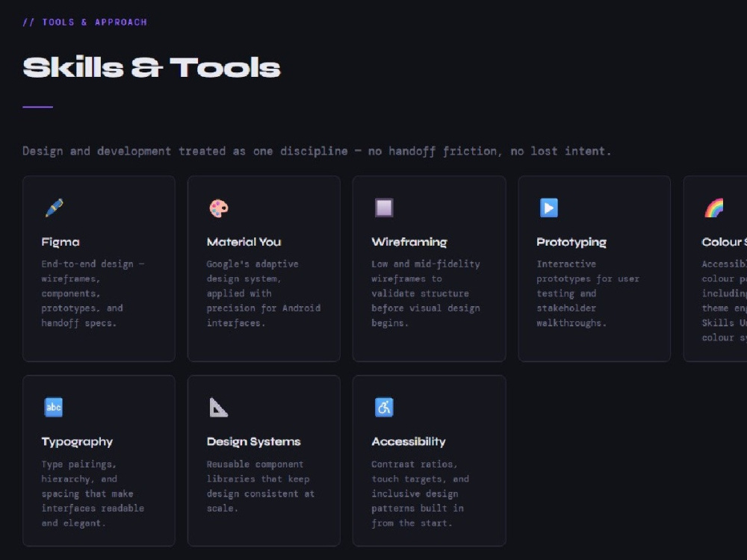Screen dimensions: 747x560
Task: Click the triangle ruler icon for Design Systems
Action: pos(219,407)
